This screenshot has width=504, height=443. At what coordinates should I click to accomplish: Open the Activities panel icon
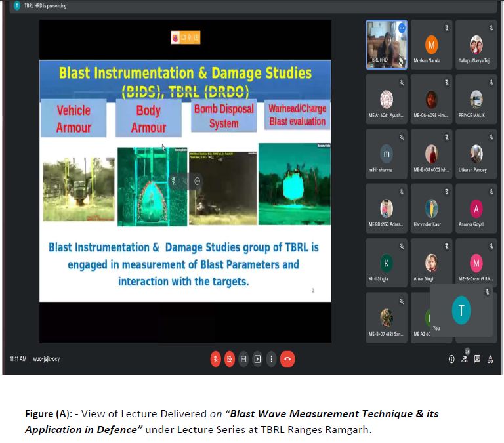point(490,359)
